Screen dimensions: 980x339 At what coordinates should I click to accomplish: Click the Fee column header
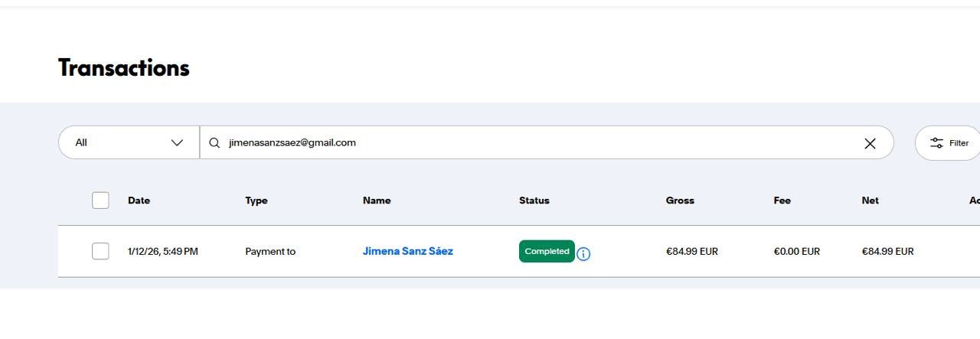[x=782, y=200]
